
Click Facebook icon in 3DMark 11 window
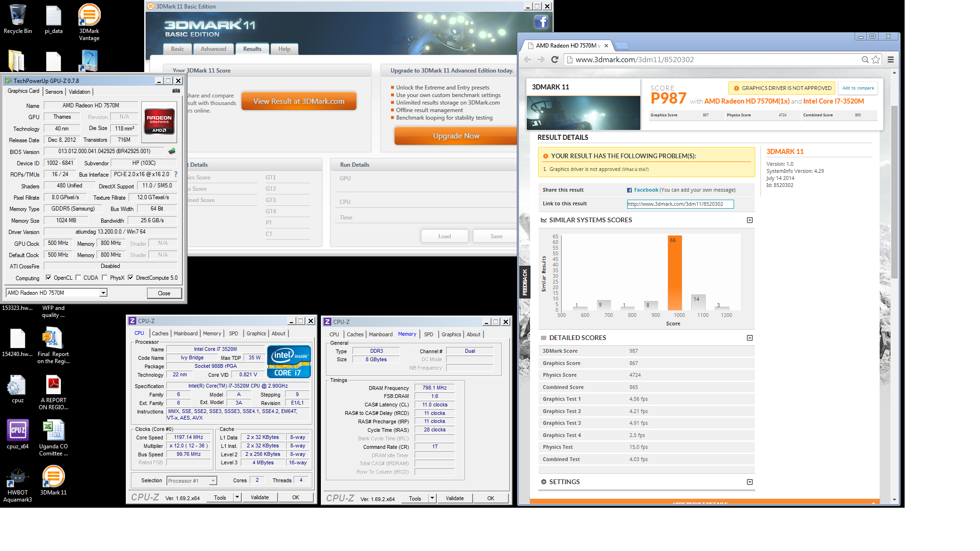(541, 22)
